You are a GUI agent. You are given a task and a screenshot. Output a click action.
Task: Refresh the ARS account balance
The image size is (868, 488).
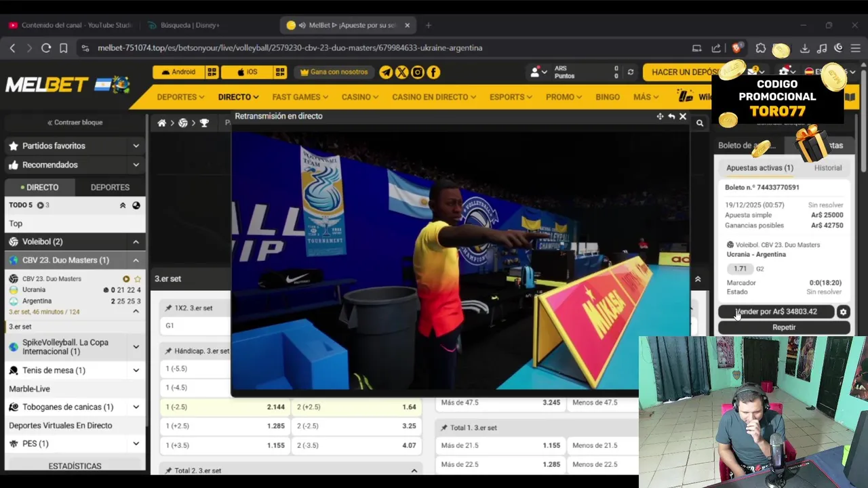pyautogui.click(x=631, y=72)
